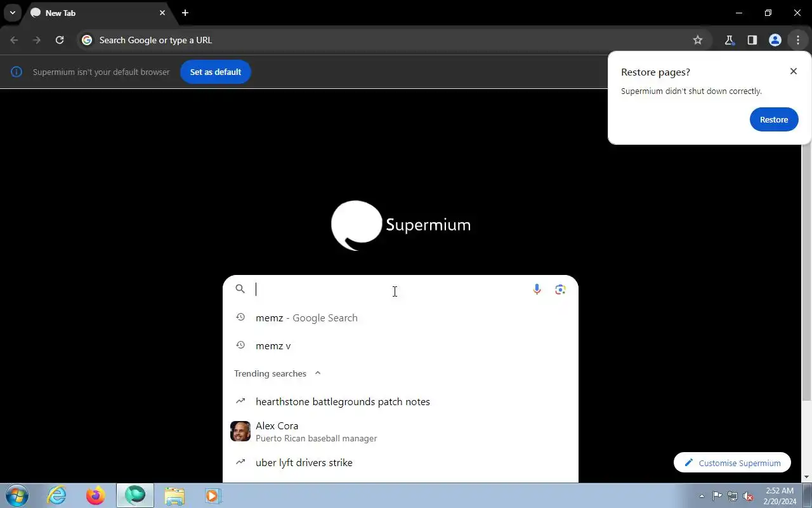The height and width of the screenshot is (508, 812).
Task: Click the network icon in system tray
Action: pyautogui.click(x=733, y=496)
